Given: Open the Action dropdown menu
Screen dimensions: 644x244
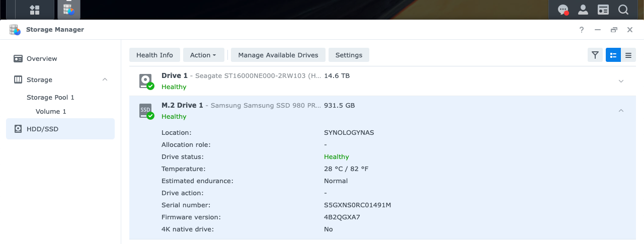Looking at the screenshot, I should click(203, 55).
